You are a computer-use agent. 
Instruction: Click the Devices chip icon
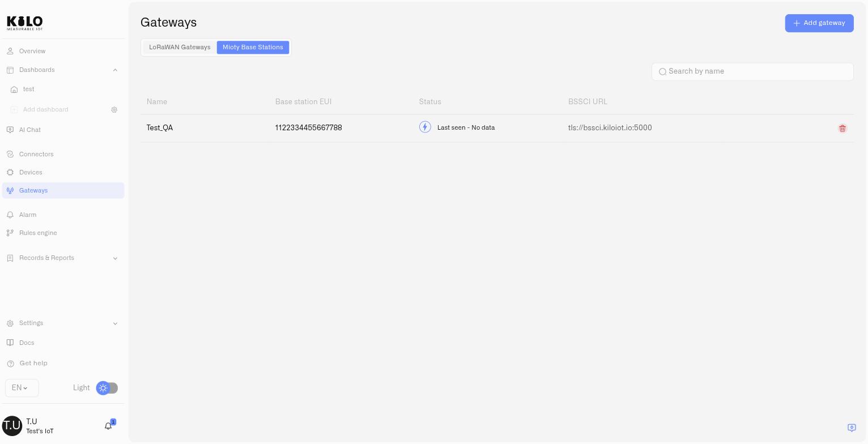pos(10,173)
